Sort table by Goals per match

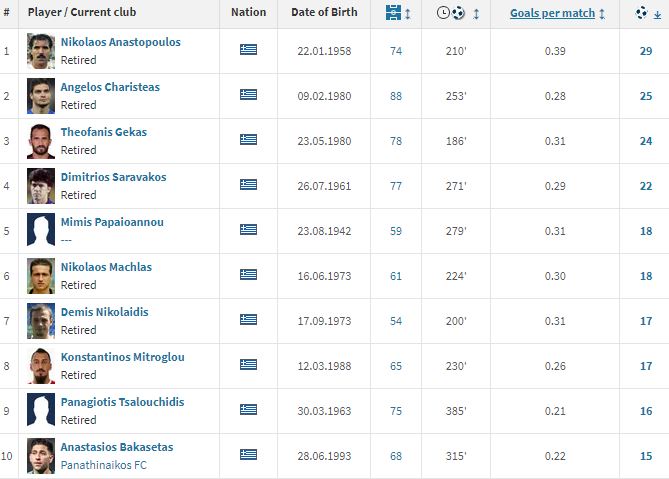coord(552,13)
